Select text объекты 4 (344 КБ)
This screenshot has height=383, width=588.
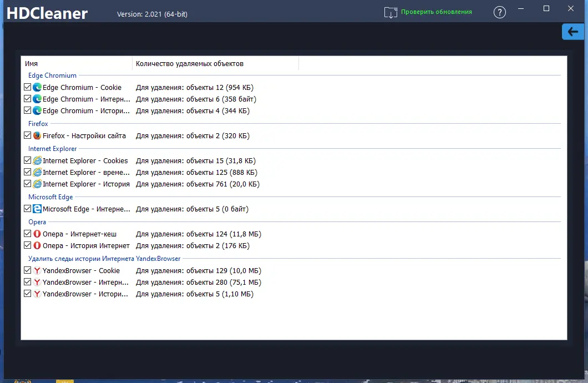click(x=218, y=110)
